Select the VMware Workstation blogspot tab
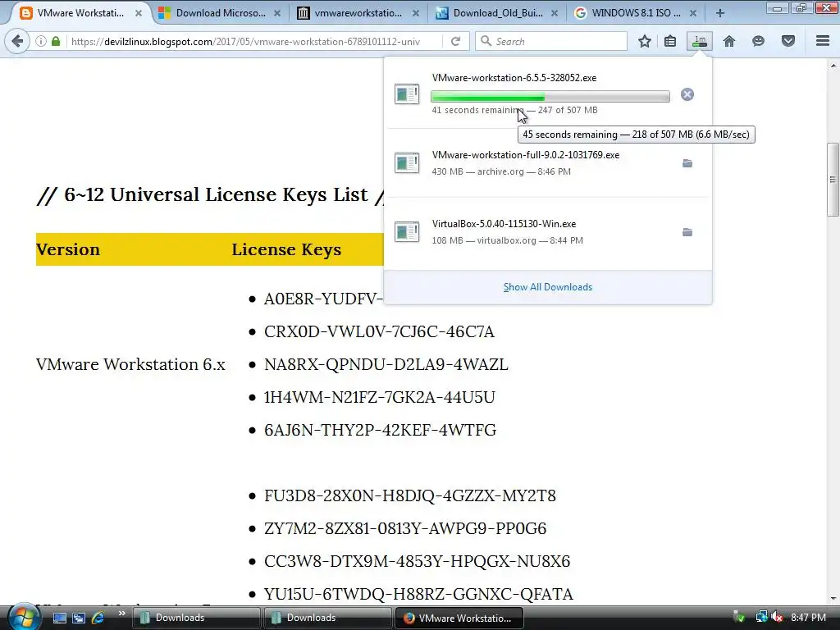 pyautogui.click(x=80, y=13)
